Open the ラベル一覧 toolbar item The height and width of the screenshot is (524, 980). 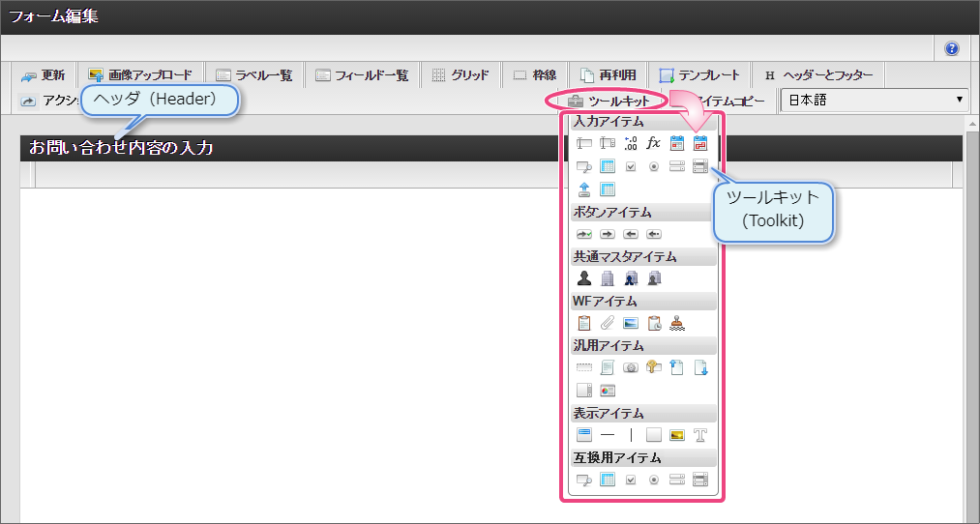coord(254,75)
